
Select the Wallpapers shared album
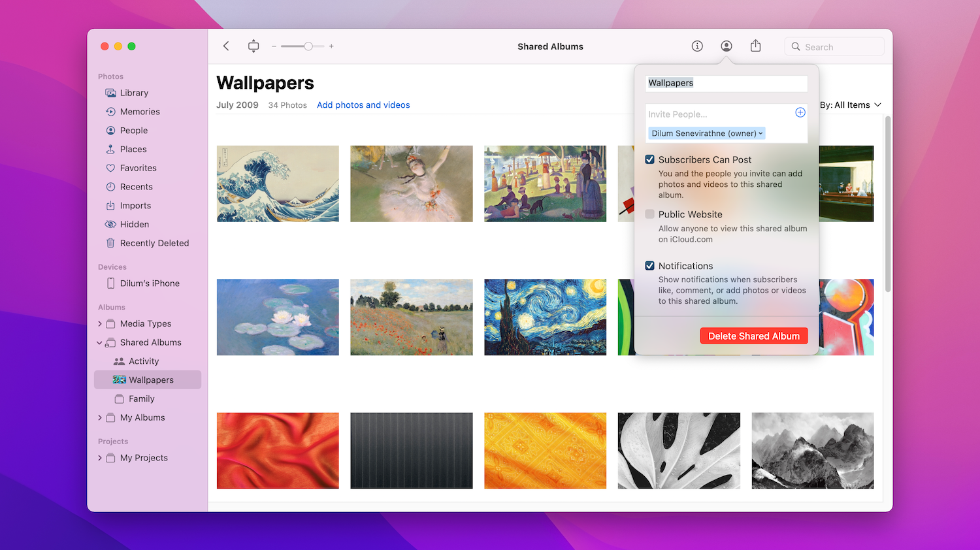148,380
